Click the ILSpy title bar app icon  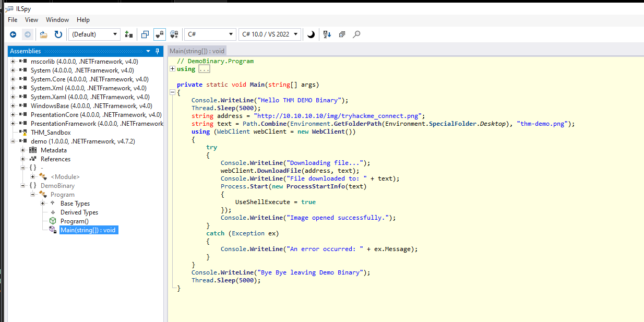pyautogui.click(x=9, y=8)
